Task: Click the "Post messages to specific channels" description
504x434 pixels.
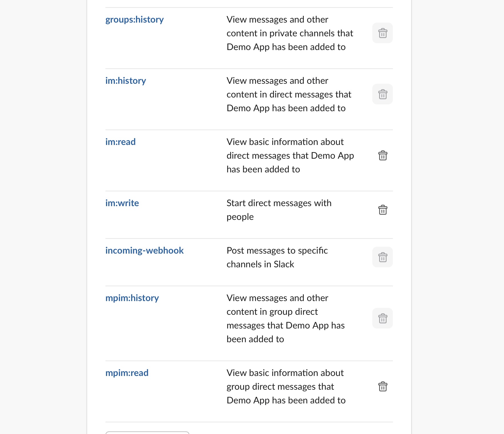Action: click(277, 257)
